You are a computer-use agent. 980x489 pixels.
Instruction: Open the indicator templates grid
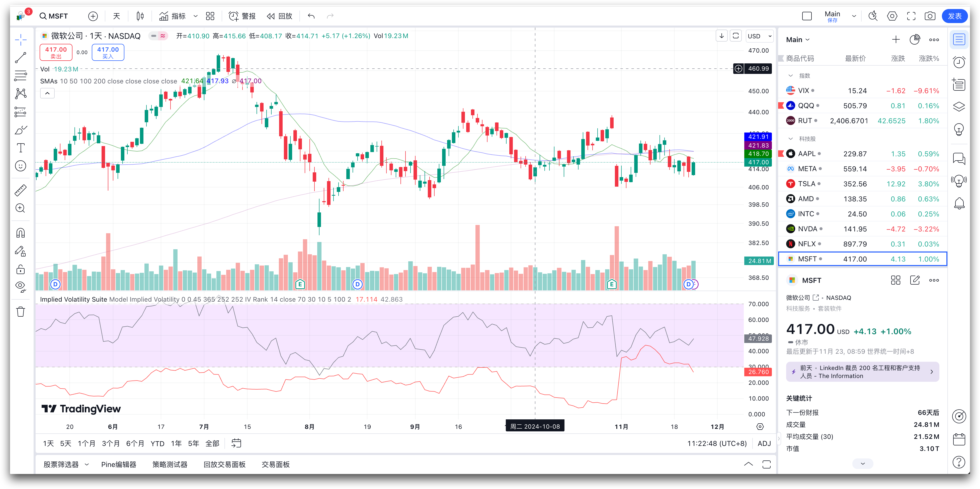[x=210, y=16]
